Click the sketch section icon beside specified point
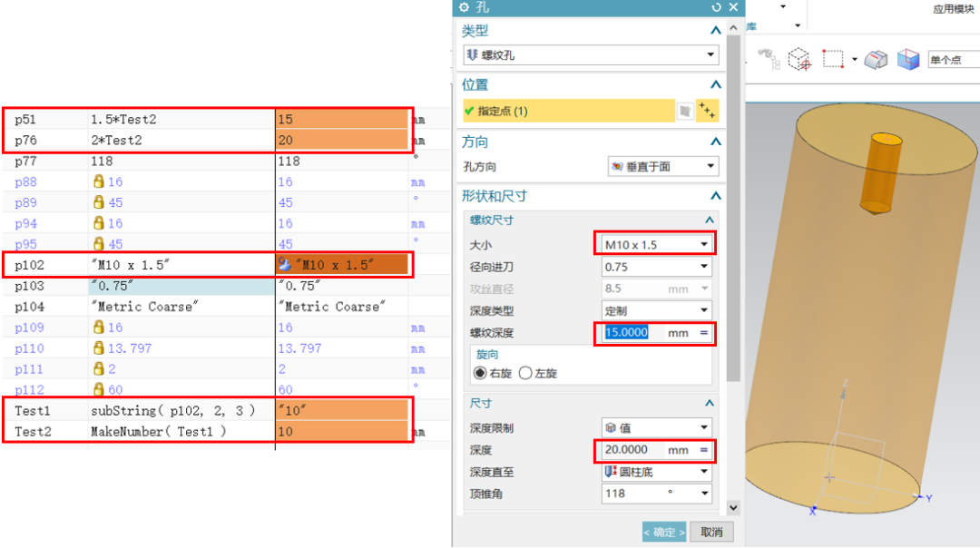This screenshot has height=548, width=980. tap(685, 112)
